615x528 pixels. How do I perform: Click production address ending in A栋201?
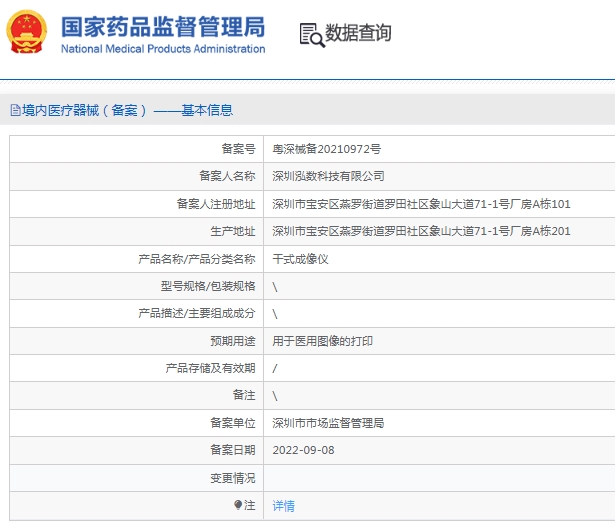421,231
